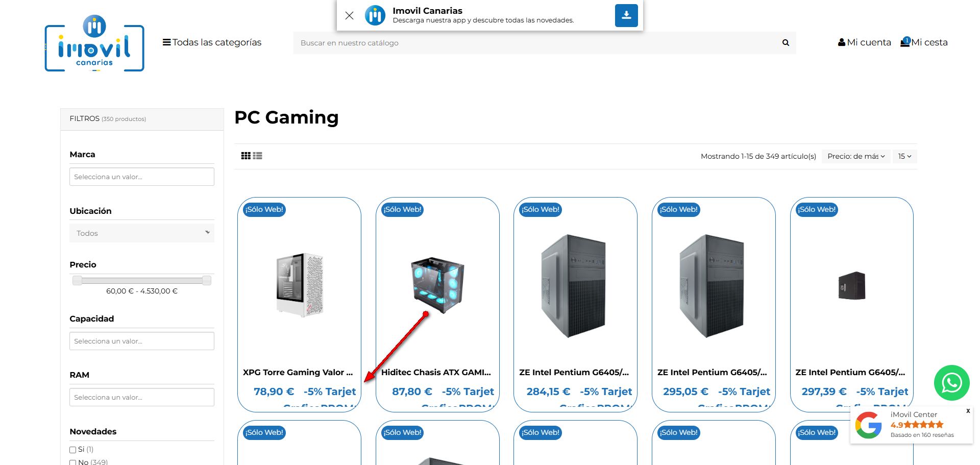Click the search magnifier icon
The width and height of the screenshot is (980, 465).
pyautogui.click(x=786, y=43)
